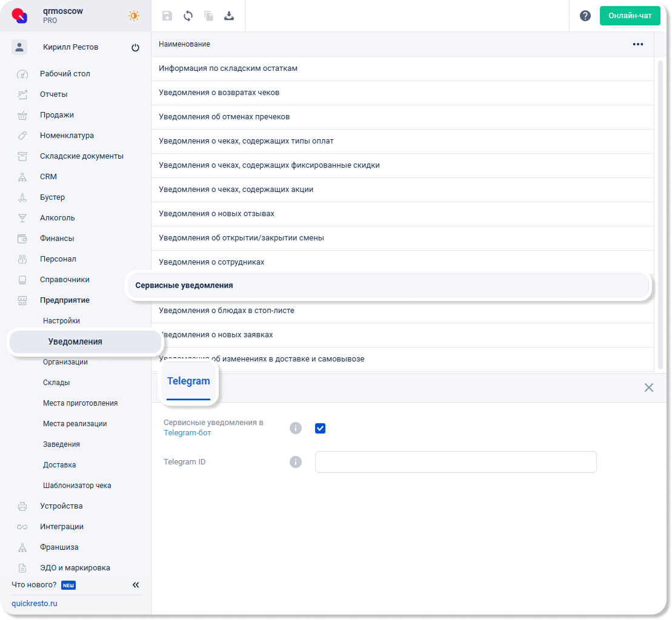The image size is (672, 620).
Task: Open the help question mark icon
Action: (585, 16)
